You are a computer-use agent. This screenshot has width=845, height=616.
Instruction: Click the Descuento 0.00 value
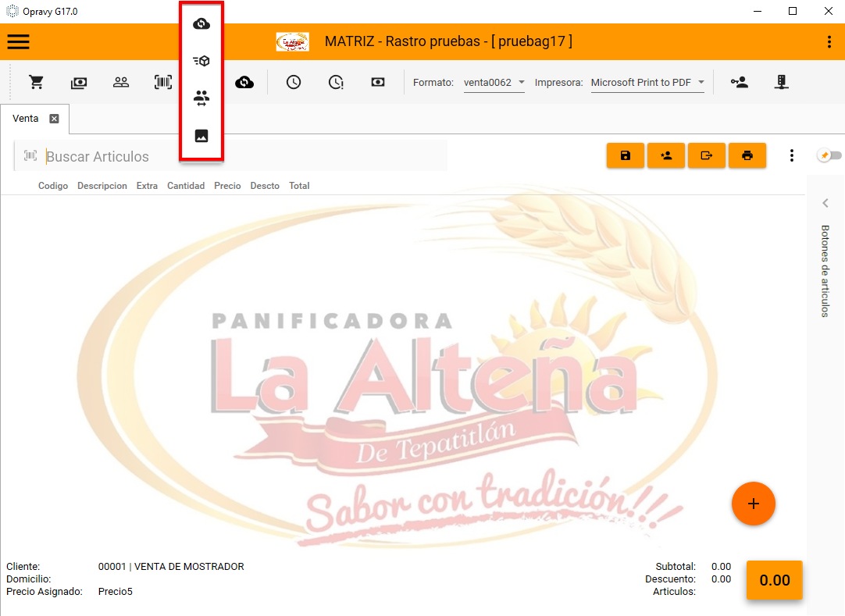point(721,579)
